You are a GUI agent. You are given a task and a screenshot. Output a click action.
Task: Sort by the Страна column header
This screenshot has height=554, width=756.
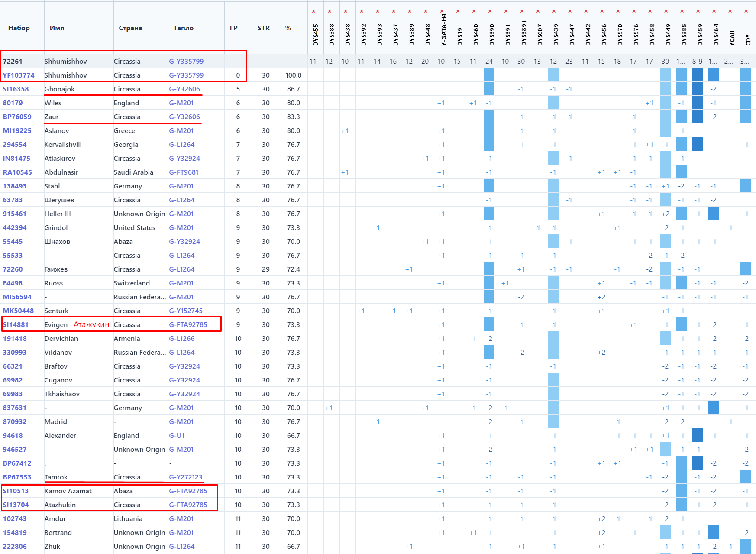tap(130, 28)
